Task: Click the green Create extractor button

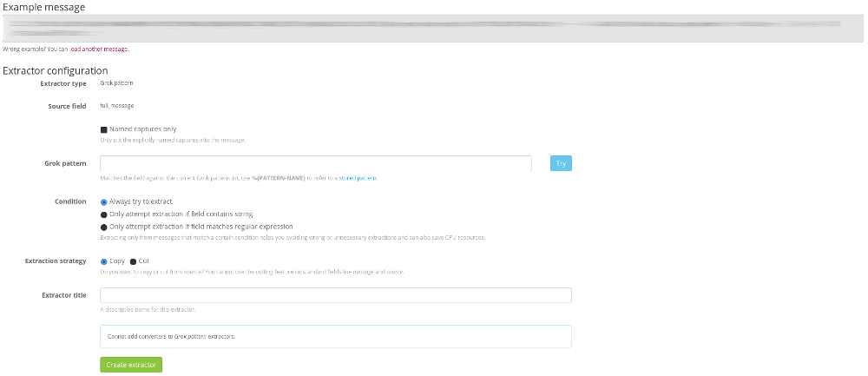Action: (x=131, y=365)
